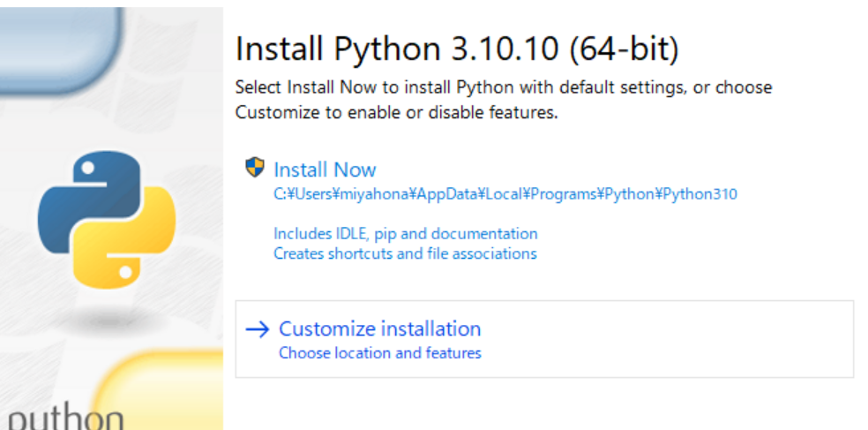This screenshot has height=430, width=868.
Task: Click the Install Now option
Action: point(325,169)
